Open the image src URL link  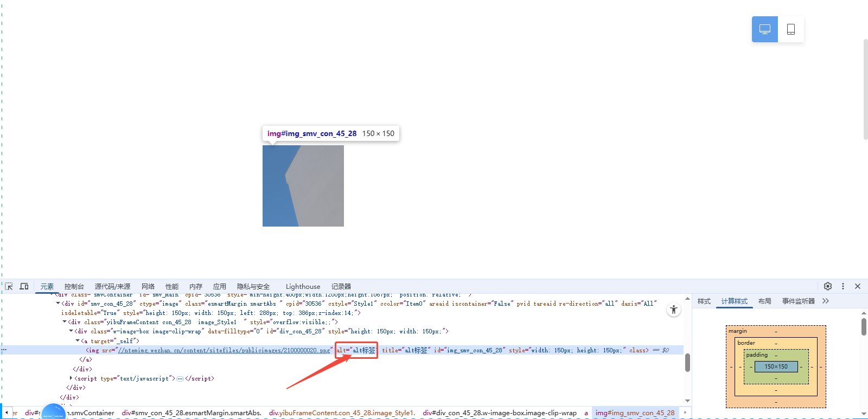[x=224, y=350]
